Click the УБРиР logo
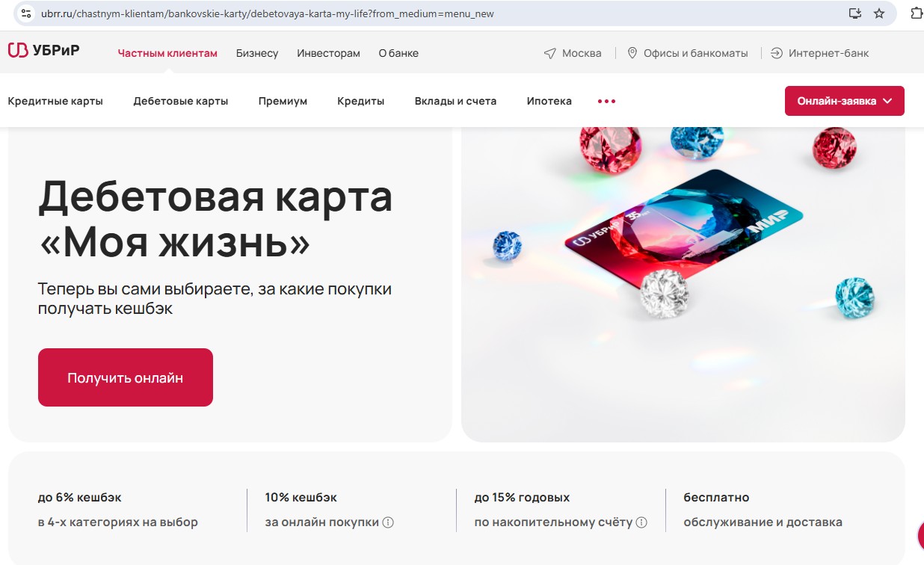The width and height of the screenshot is (924, 565). [x=43, y=51]
